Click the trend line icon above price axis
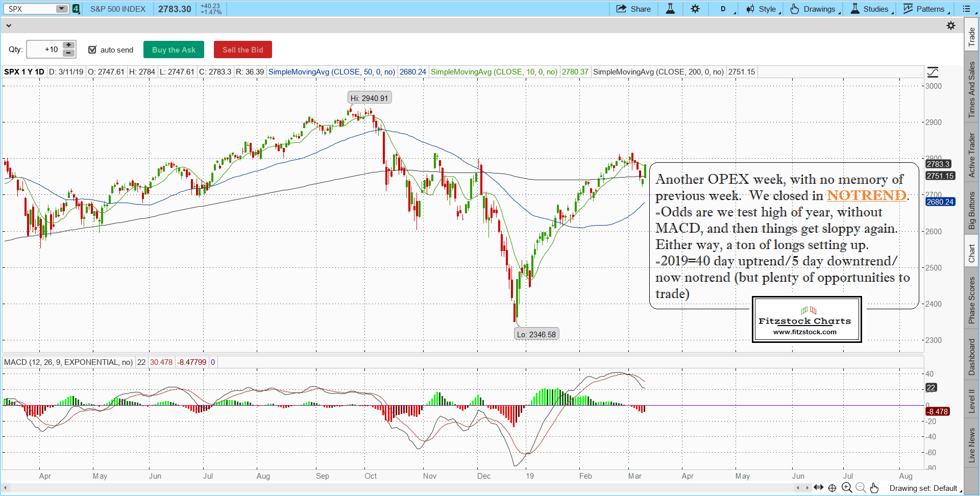 [933, 72]
